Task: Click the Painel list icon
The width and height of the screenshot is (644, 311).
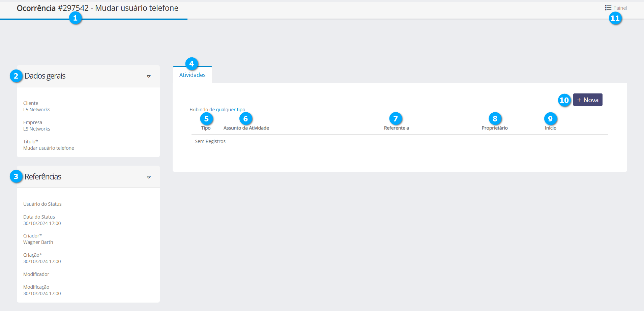Action: [608, 8]
